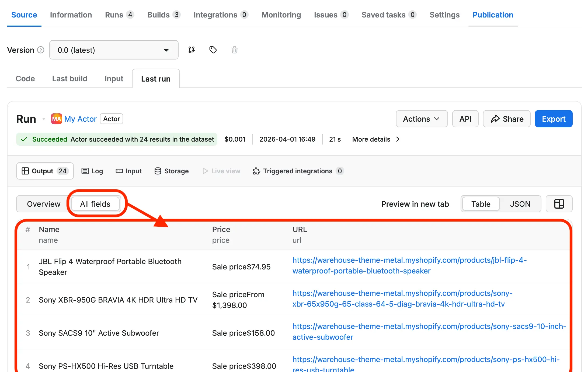Open the Issues tab

click(331, 15)
